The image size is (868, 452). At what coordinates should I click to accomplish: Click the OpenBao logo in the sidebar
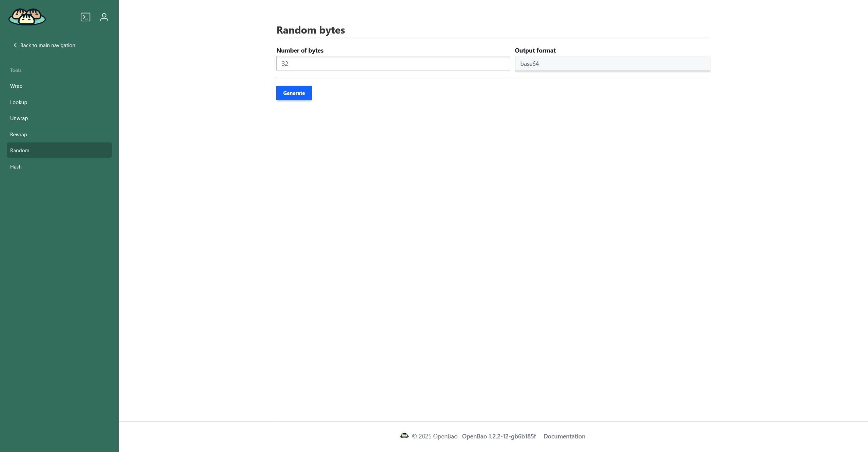[x=27, y=17]
